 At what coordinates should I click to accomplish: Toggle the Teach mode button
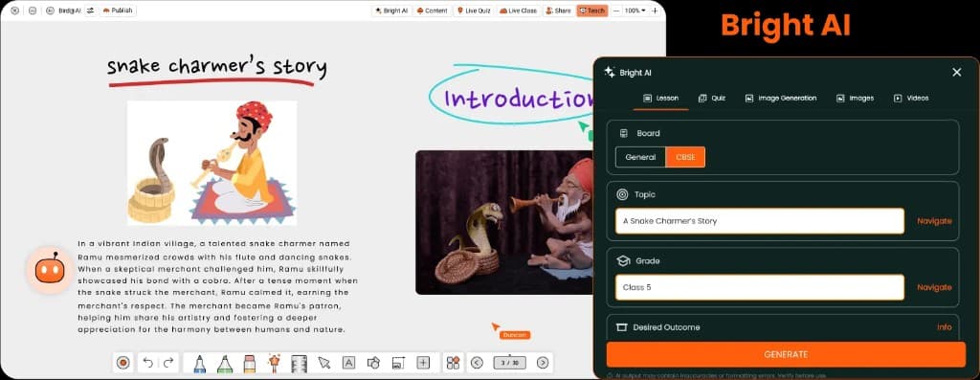(591, 11)
